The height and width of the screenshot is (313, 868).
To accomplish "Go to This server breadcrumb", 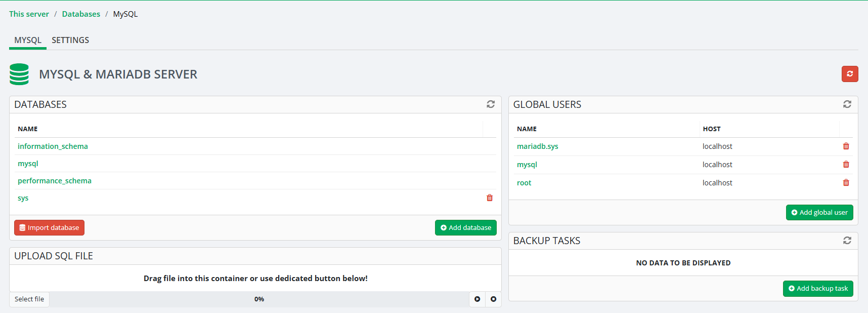I will coord(29,14).
